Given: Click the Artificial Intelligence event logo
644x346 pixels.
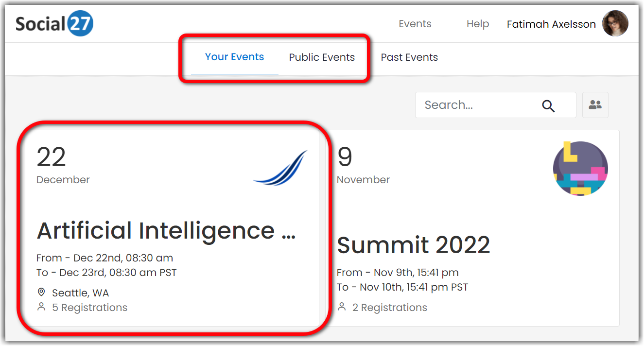Looking at the screenshot, I should tap(280, 168).
